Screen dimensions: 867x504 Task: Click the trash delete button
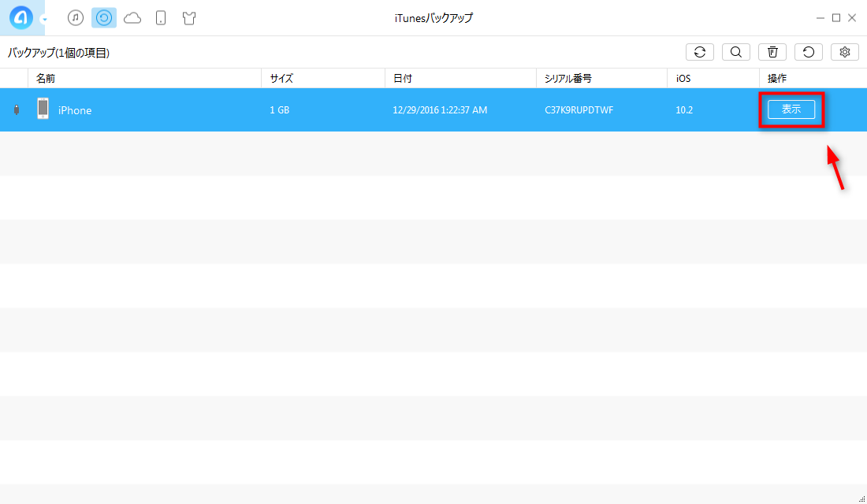tap(772, 52)
